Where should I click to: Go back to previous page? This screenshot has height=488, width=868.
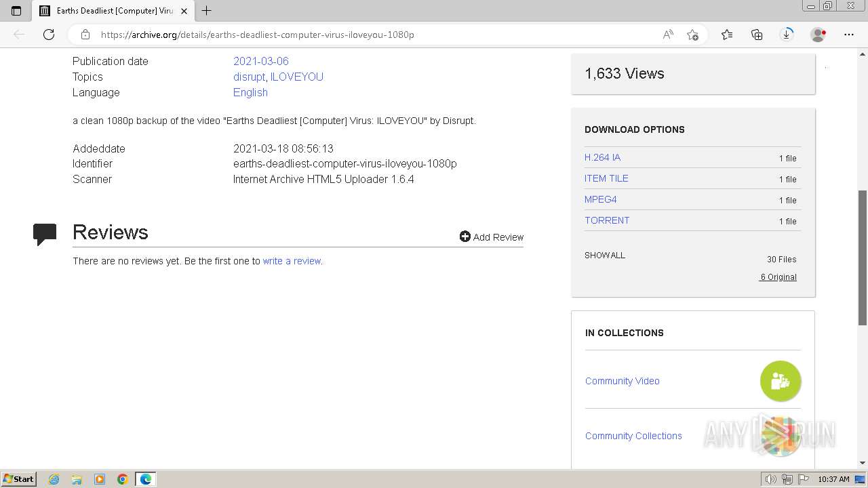tap(19, 35)
